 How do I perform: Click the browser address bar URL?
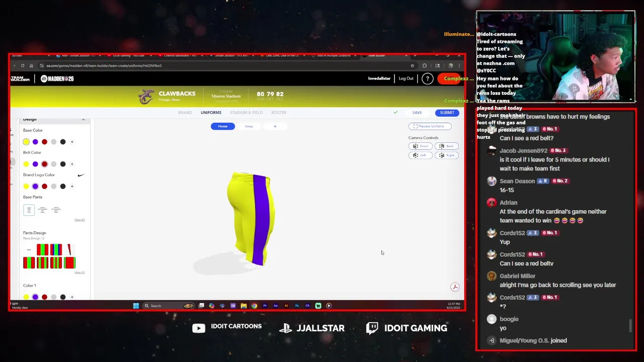pyautogui.click(x=104, y=66)
